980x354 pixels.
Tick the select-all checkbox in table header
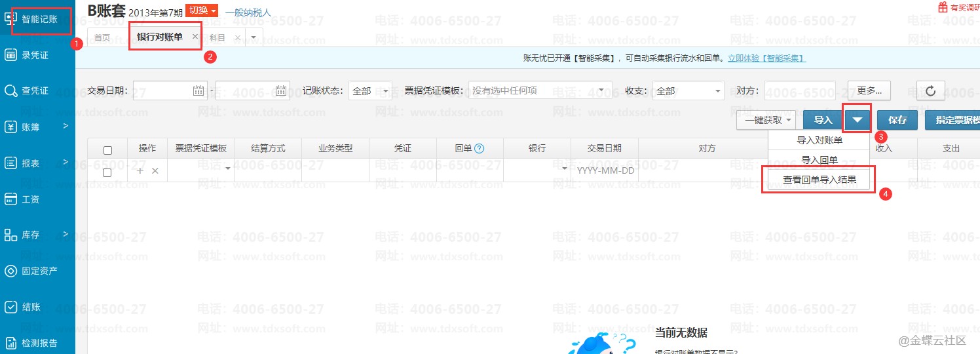pyautogui.click(x=108, y=150)
